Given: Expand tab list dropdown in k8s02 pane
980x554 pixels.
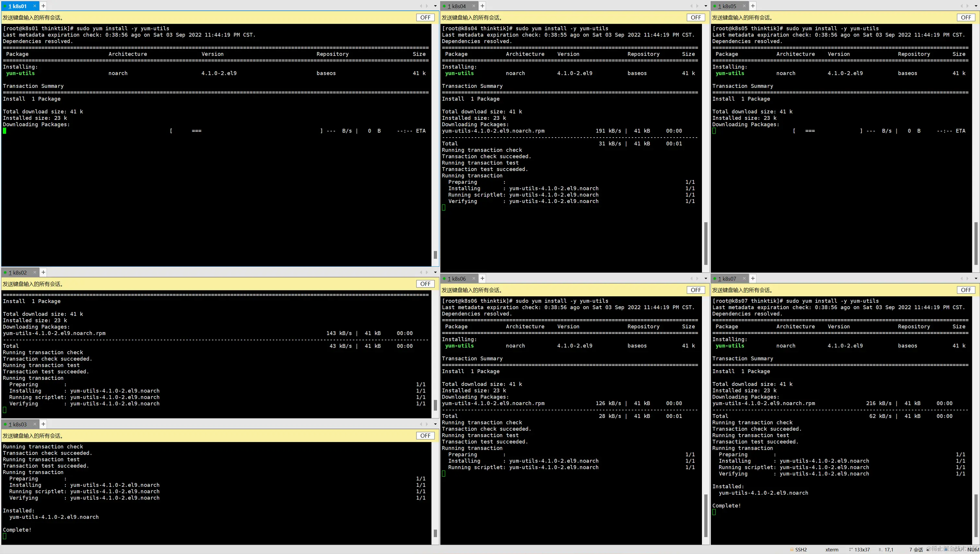Looking at the screenshot, I should [435, 272].
